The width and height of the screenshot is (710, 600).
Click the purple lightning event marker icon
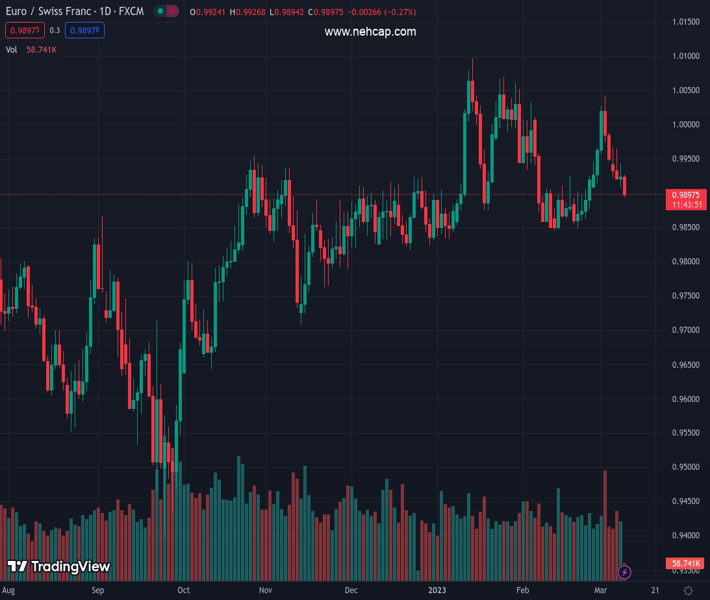pos(625,572)
